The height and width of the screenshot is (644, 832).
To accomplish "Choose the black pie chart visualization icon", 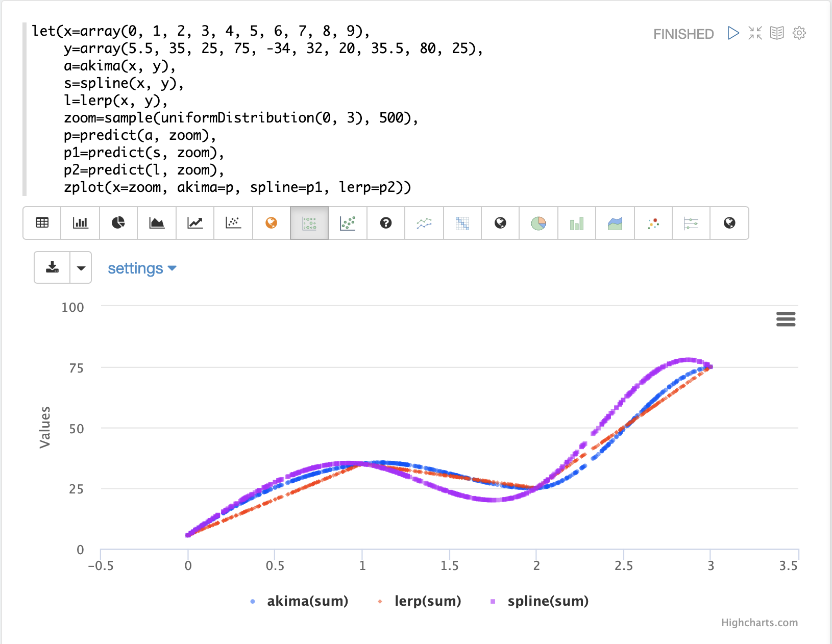I will coord(118,223).
